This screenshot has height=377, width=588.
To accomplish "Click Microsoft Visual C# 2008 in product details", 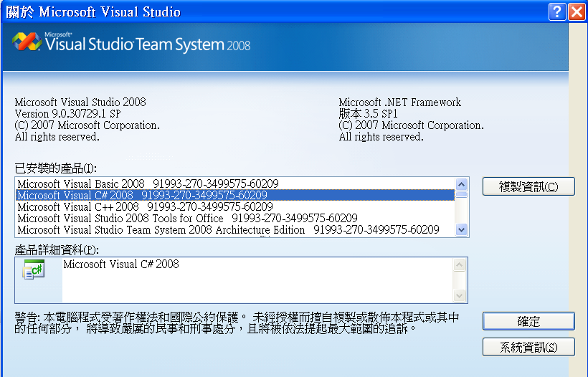I will [121, 264].
